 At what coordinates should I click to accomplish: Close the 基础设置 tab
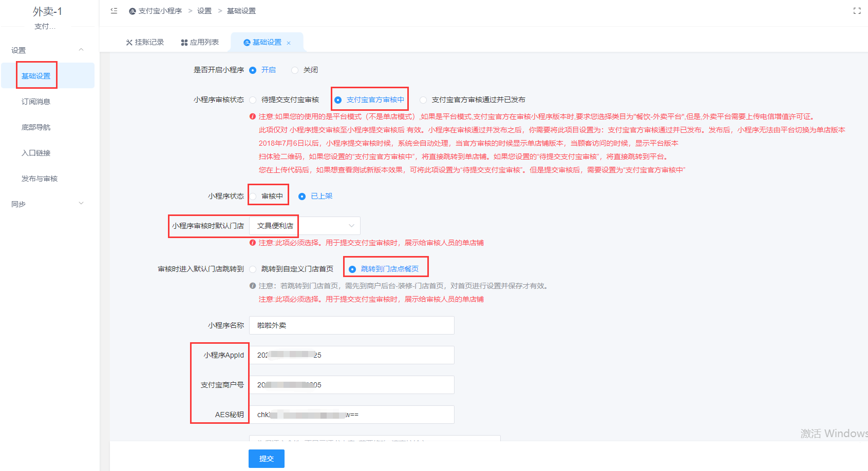click(x=289, y=43)
